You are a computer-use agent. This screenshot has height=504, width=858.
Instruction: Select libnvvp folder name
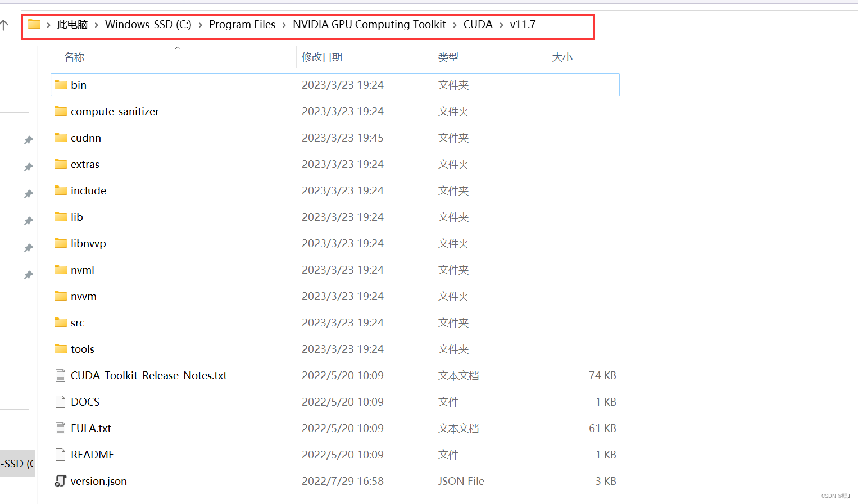coord(88,243)
